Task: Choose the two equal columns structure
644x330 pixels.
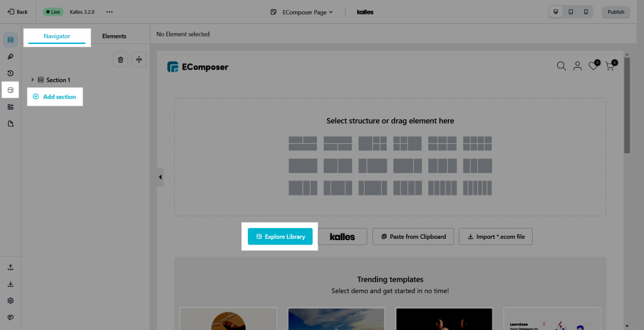Action: (338, 166)
